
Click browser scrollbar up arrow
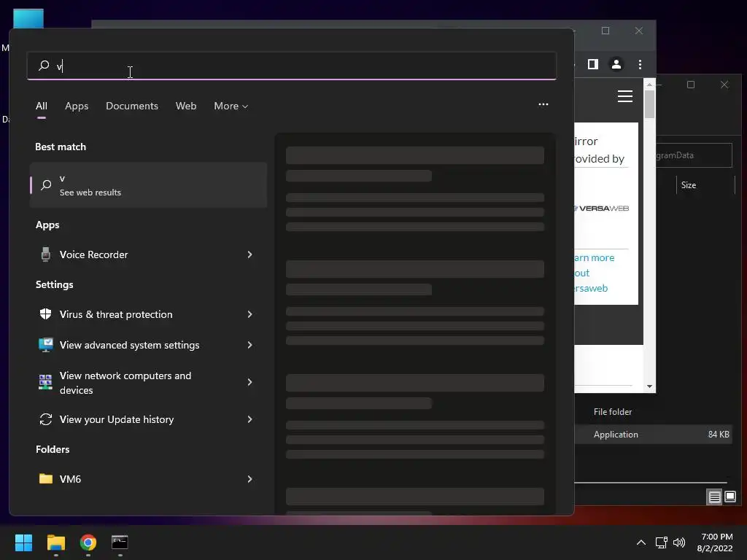[x=649, y=85]
